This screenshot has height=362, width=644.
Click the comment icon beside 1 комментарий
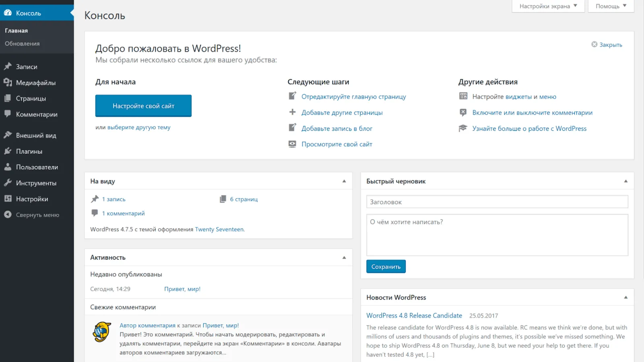(95, 213)
